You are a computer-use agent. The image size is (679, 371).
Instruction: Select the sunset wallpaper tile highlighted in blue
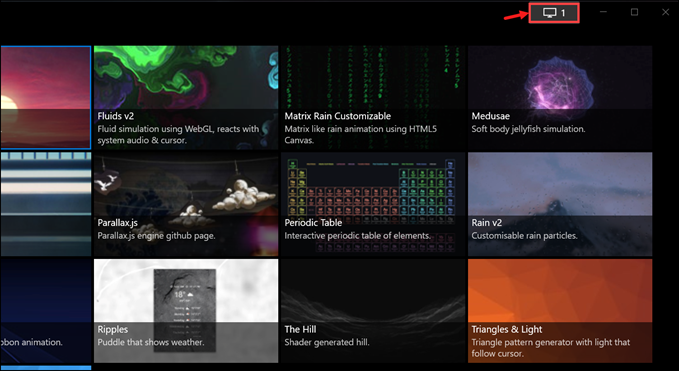click(x=45, y=98)
